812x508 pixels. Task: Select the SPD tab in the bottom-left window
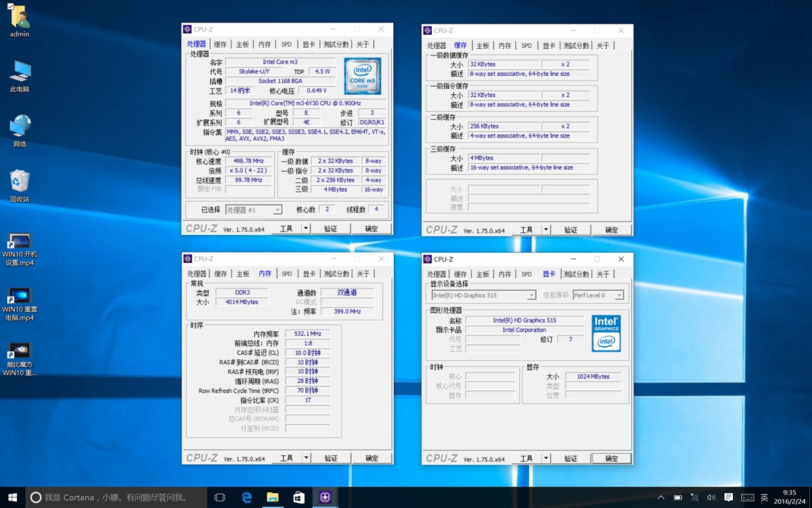click(286, 274)
